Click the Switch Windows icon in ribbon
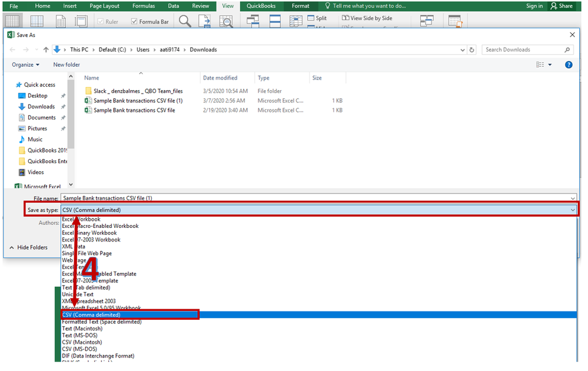This screenshot has width=588, height=371. click(x=427, y=21)
